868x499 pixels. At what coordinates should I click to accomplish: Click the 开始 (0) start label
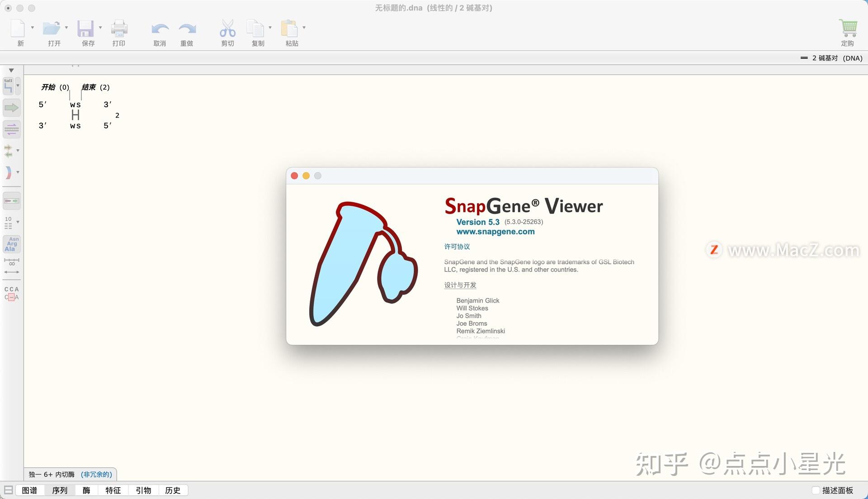coord(55,87)
